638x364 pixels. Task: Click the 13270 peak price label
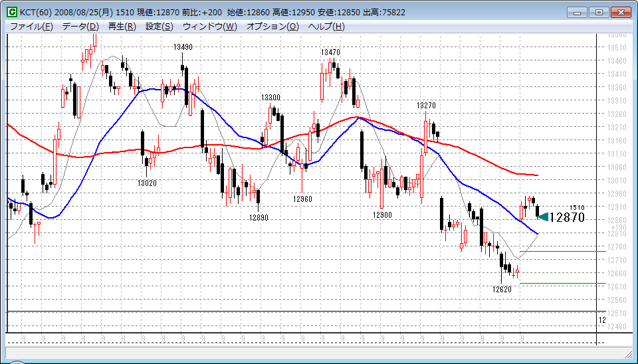click(426, 106)
